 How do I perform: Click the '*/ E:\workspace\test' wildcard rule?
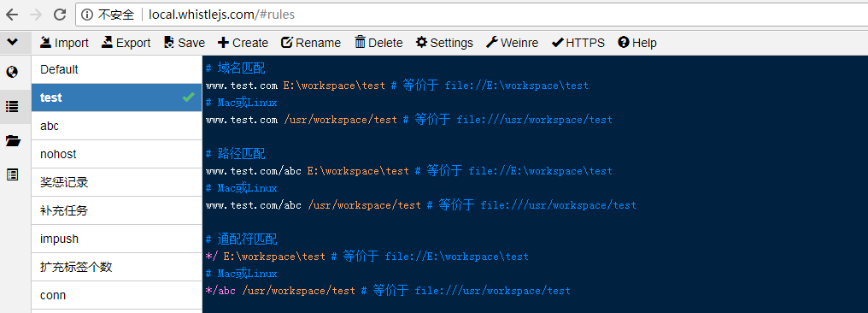265,257
